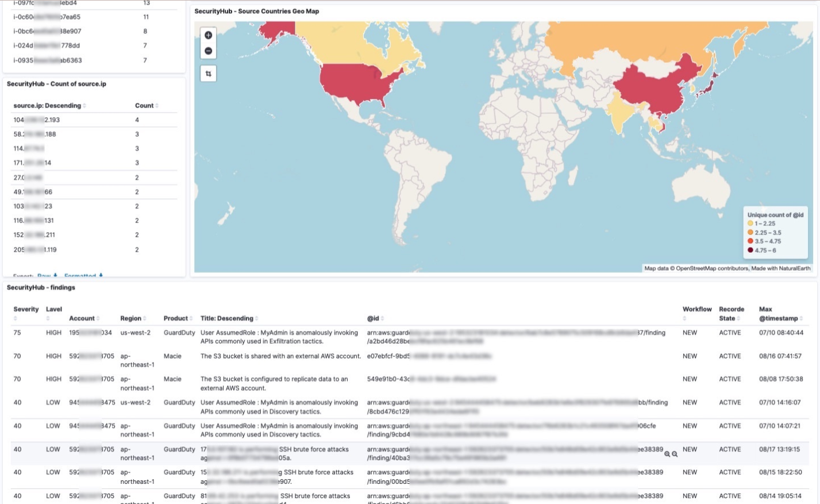820x504 pixels.
Task: Click timestamp 08/08 17:50:38
Action: tap(780, 379)
